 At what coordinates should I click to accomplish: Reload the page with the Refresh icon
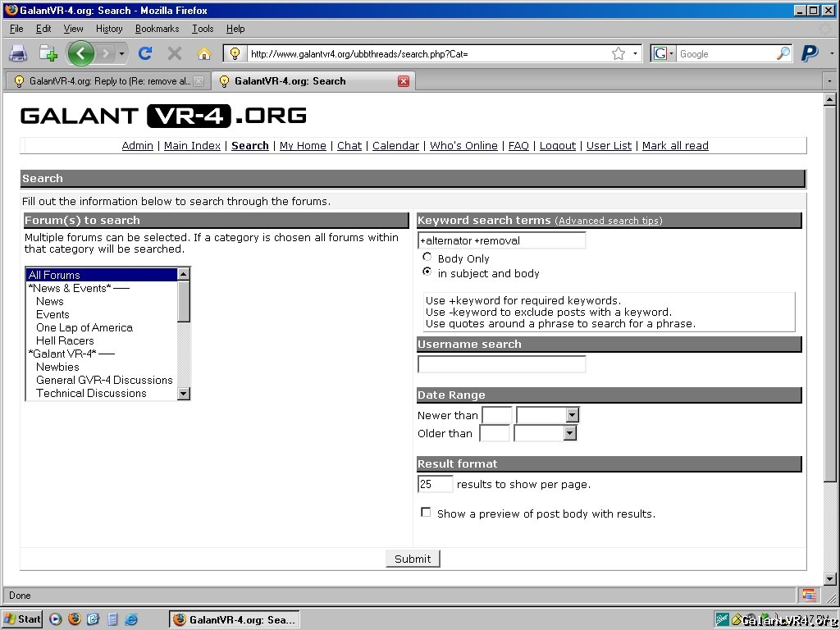pyautogui.click(x=145, y=53)
